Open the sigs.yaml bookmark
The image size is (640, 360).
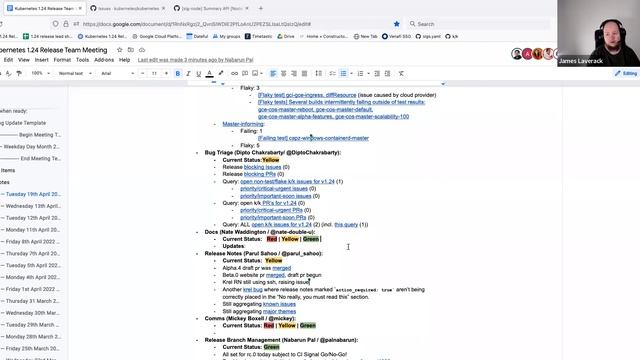pos(428,36)
